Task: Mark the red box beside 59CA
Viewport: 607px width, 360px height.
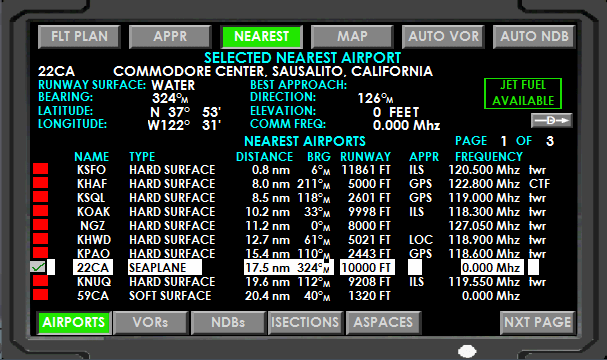Action: coord(40,295)
